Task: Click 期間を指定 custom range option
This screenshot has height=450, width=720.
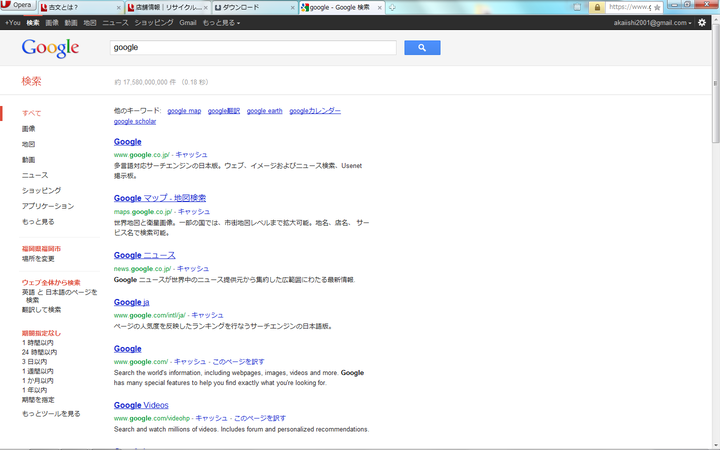Action: coord(38,399)
